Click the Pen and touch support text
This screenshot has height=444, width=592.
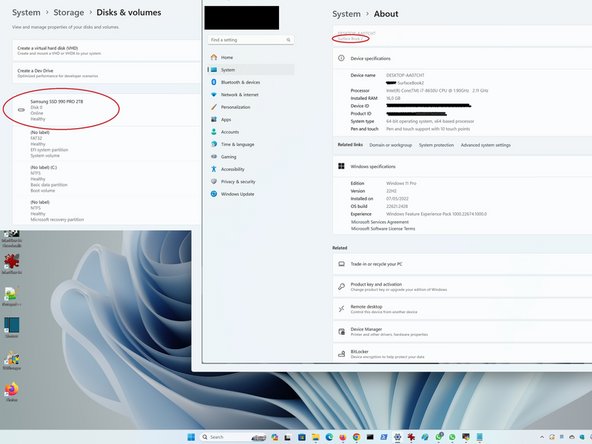click(428, 129)
